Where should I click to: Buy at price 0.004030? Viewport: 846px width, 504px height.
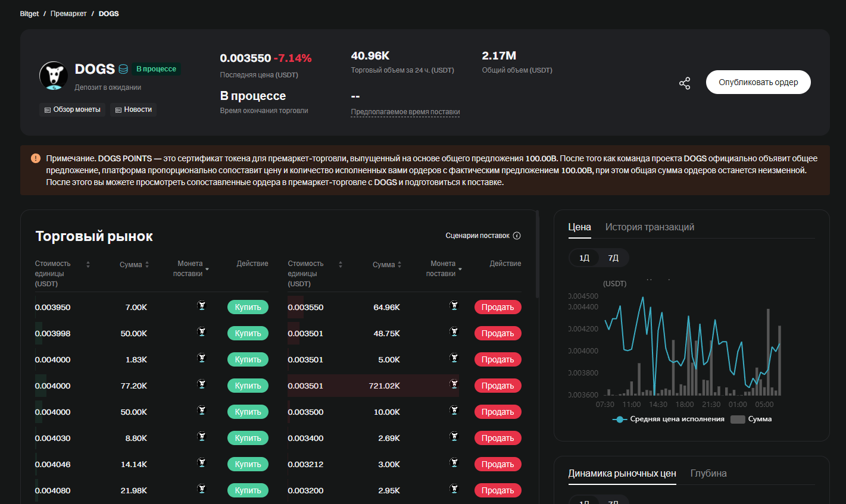[x=248, y=438]
